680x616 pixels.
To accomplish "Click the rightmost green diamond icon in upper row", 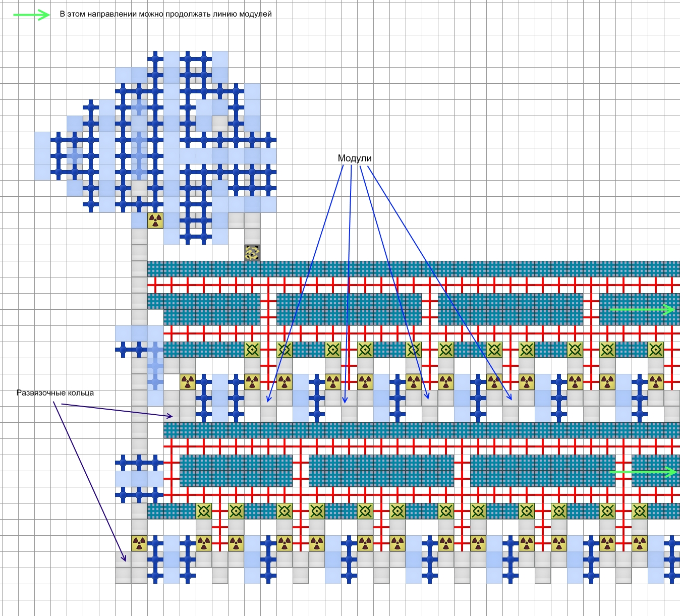I will pyautogui.click(x=656, y=350).
